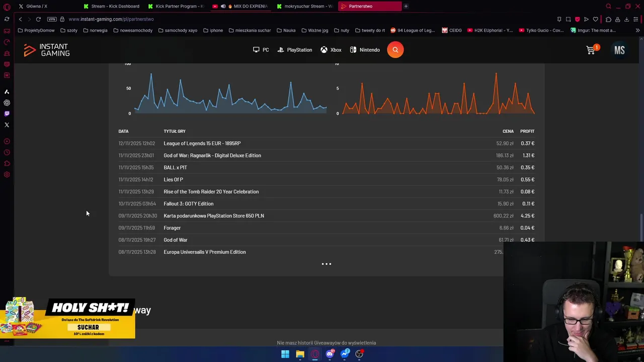Open X panel in the sidebar
Viewport: 644px width, 362px height.
[7, 125]
